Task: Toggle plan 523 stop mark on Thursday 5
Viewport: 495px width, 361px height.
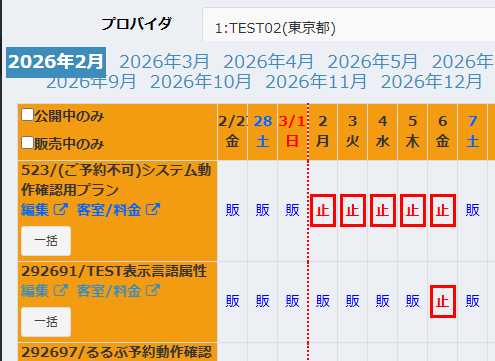Action: tap(413, 211)
